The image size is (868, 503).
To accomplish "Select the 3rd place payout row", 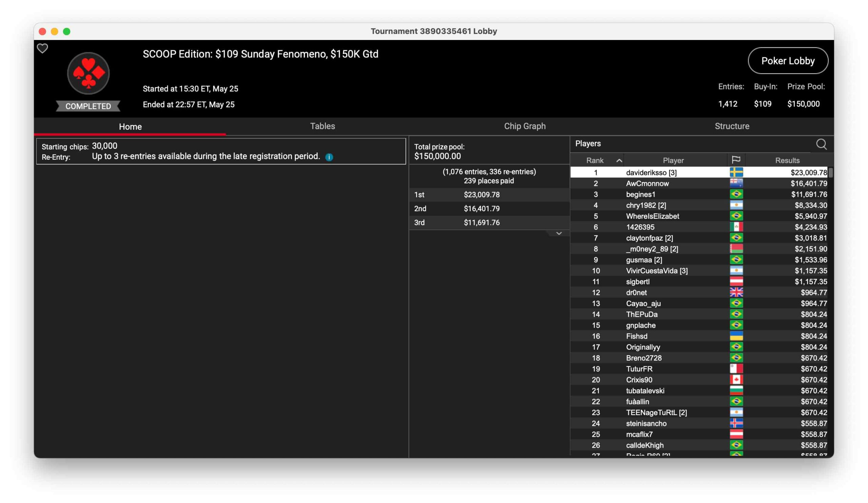I will tap(489, 223).
